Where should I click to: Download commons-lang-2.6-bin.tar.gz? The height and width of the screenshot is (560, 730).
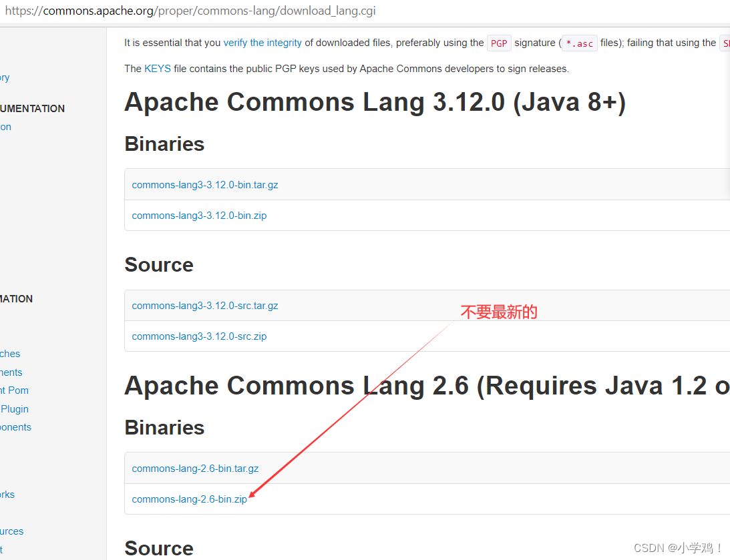[195, 469]
